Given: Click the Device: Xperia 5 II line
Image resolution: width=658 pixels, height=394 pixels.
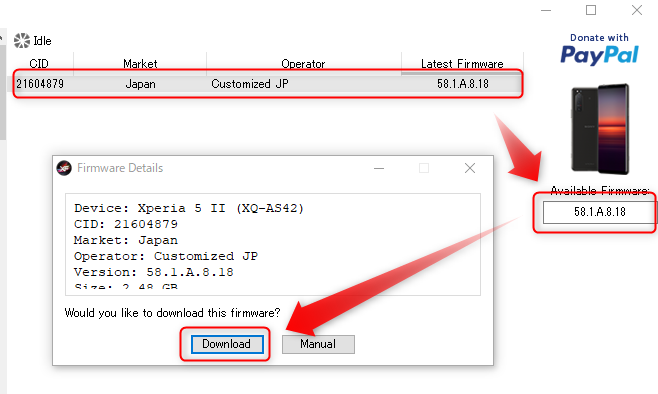Looking at the screenshot, I should 189,208.
